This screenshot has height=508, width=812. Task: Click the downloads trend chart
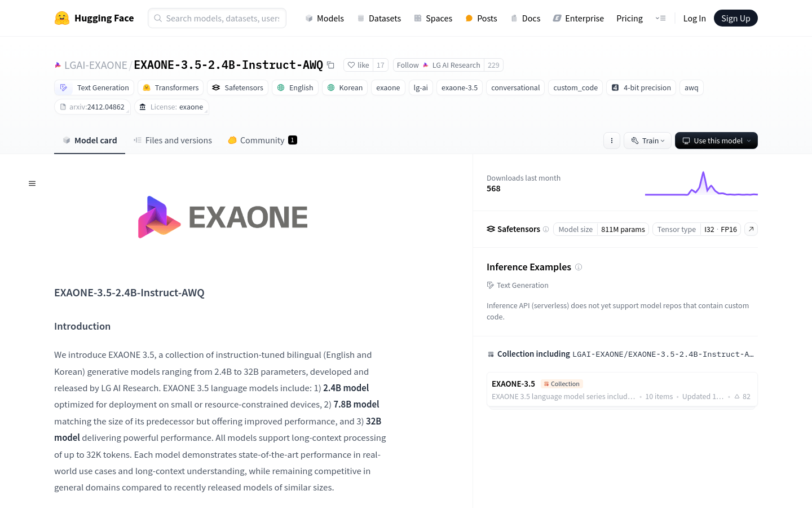701,183
